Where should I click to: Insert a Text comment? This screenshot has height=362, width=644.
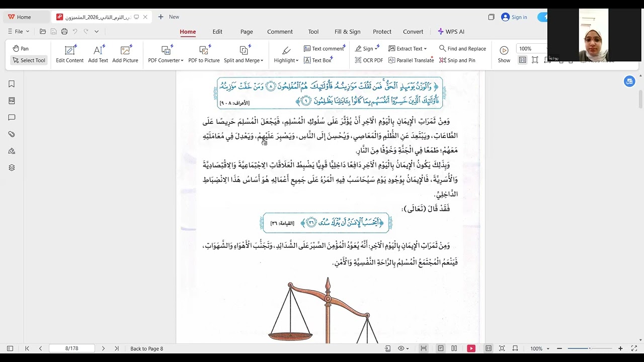[x=324, y=49]
